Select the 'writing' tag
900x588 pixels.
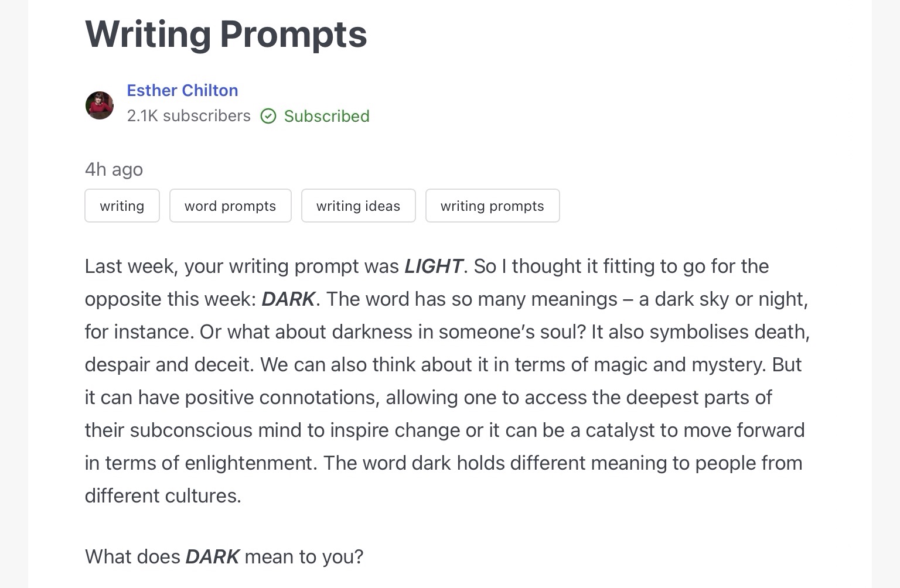(x=122, y=206)
